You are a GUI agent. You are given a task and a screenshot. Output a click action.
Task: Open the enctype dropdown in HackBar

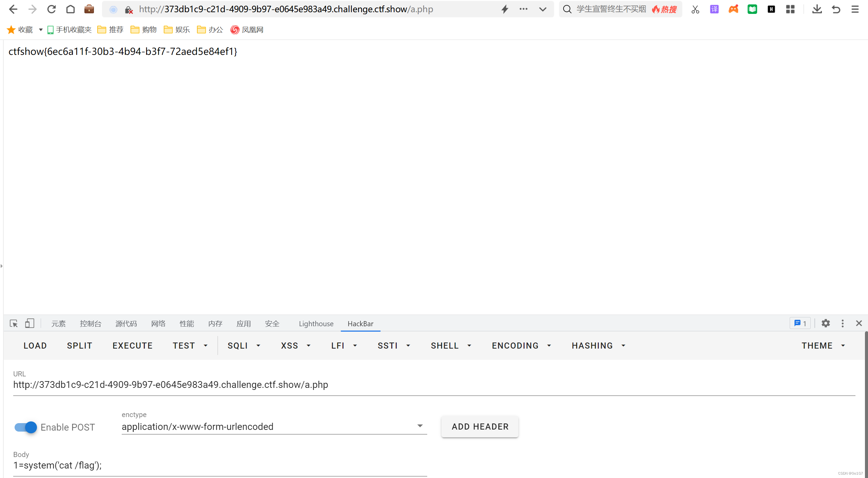tap(420, 426)
